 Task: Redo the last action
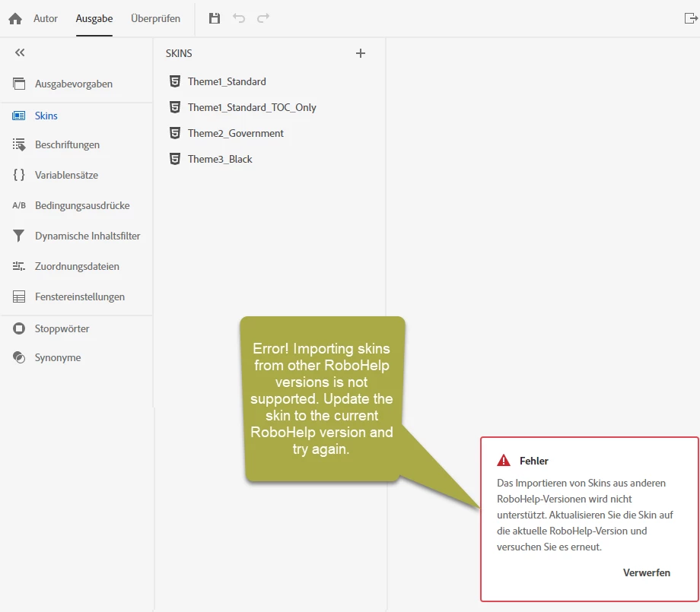pos(263,18)
